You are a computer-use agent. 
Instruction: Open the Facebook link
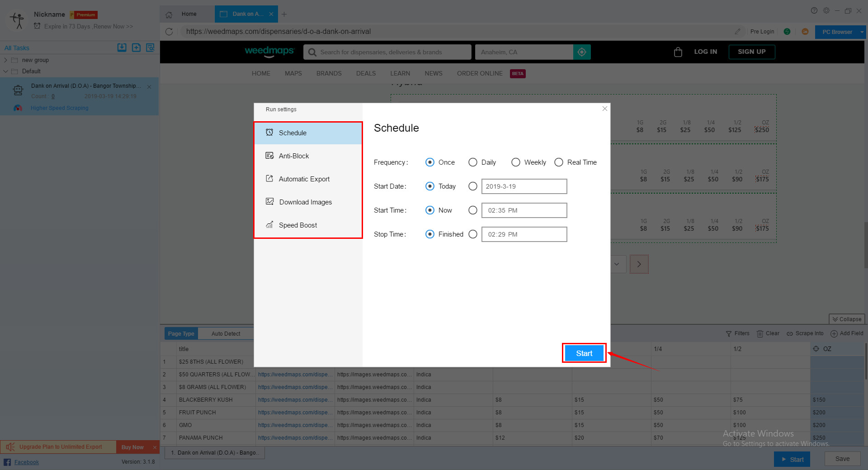[27, 462]
